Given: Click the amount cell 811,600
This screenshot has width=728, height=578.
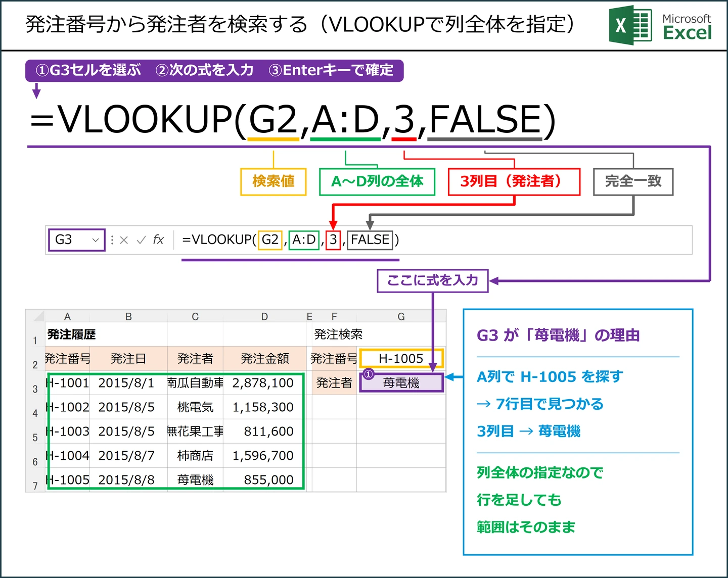Looking at the screenshot, I should 264,431.
